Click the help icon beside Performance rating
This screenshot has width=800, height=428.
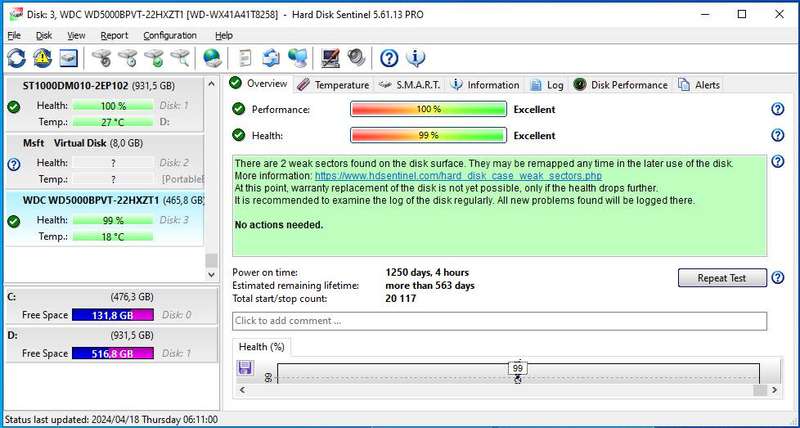778,109
